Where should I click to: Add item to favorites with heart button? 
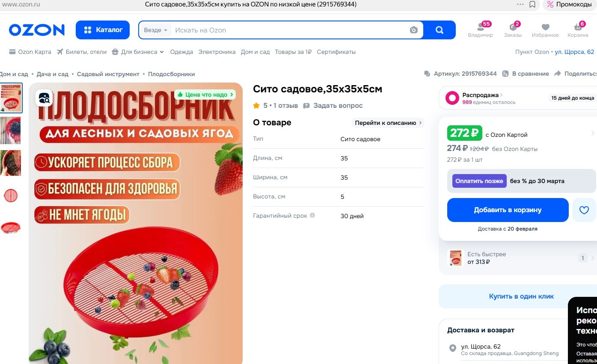pos(584,210)
